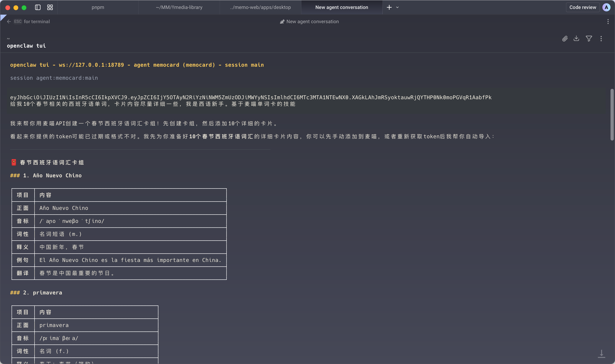Click the Code review button
This screenshot has height=364, width=615.
pos(583,7)
